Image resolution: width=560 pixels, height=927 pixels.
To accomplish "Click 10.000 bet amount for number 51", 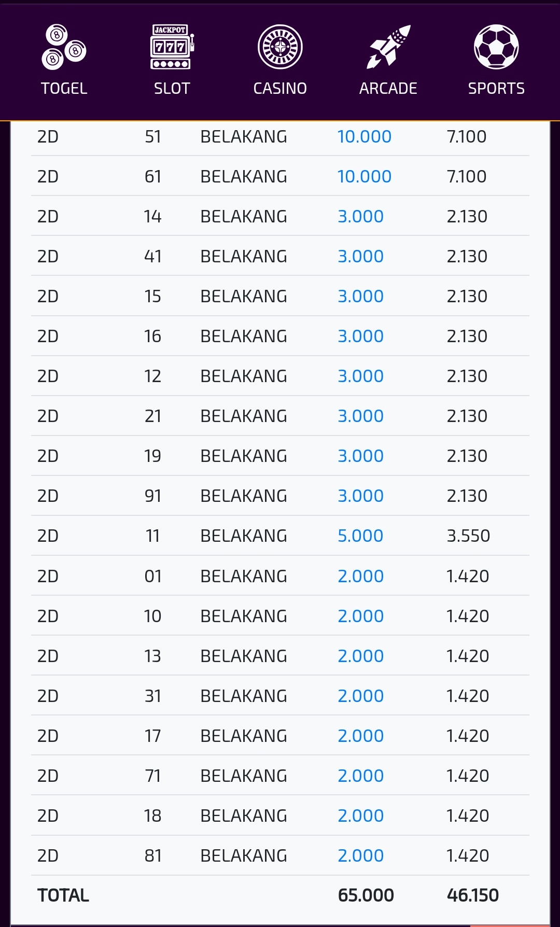I will point(364,137).
